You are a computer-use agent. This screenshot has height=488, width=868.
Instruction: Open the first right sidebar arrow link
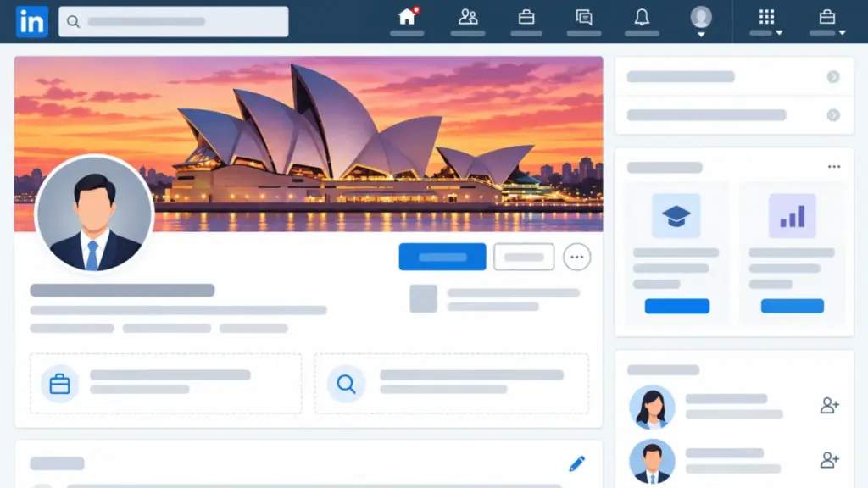[833, 77]
